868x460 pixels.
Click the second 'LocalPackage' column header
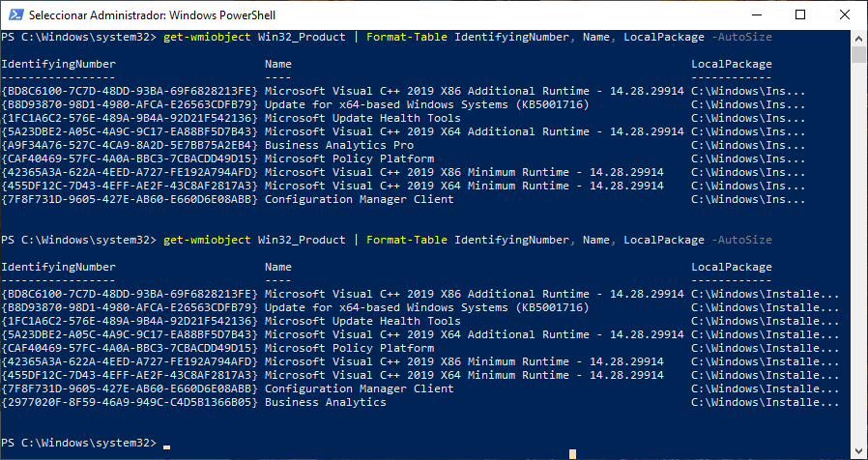click(x=732, y=268)
